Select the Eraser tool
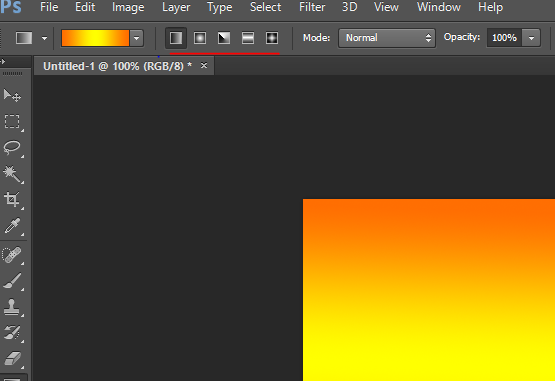Screen dimensions: 555x381 point(12,358)
